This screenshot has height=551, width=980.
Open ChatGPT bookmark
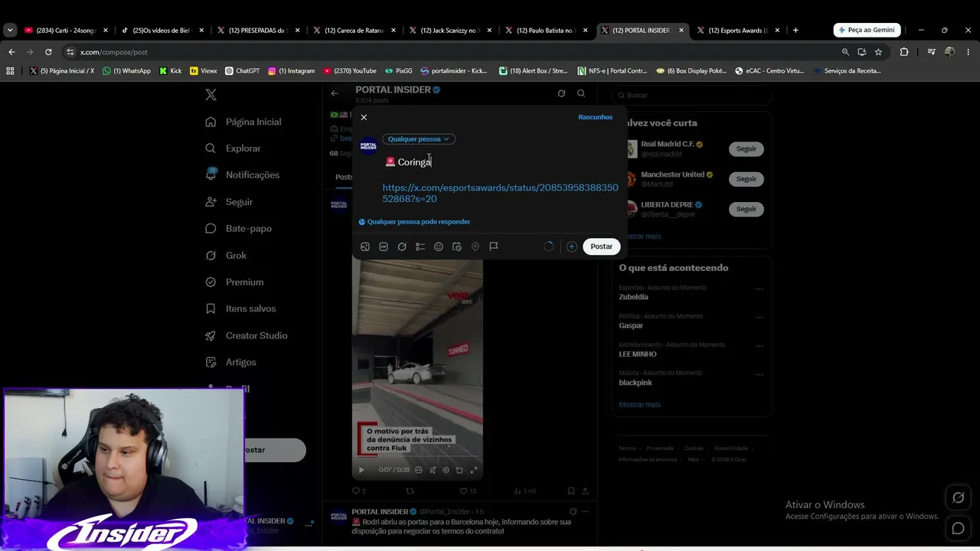tap(242, 71)
